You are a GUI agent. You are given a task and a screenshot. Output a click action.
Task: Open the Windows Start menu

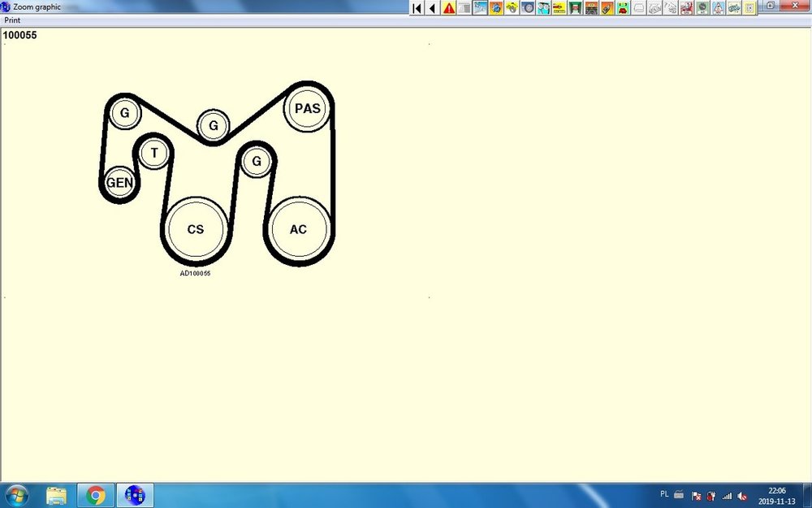(x=16, y=494)
